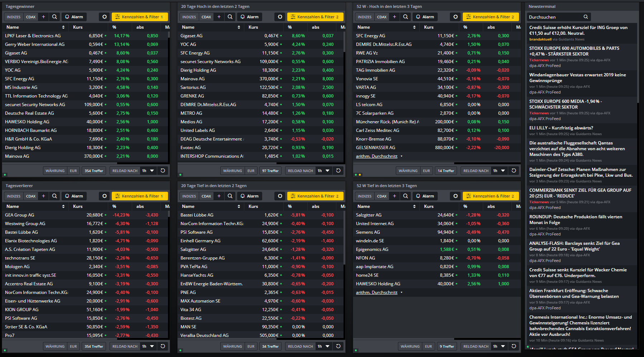Open Daimler-Chef Zetsche news headline
Screen dimensions: 644x357
tap(581, 172)
